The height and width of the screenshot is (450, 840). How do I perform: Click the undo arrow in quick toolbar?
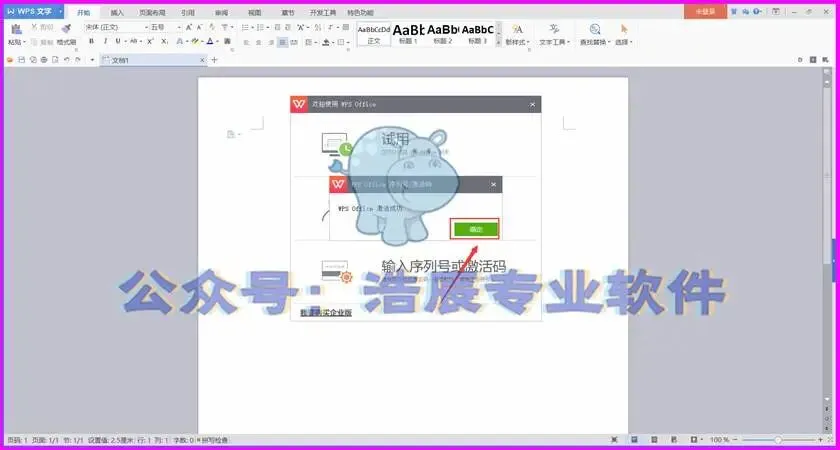coord(66,60)
